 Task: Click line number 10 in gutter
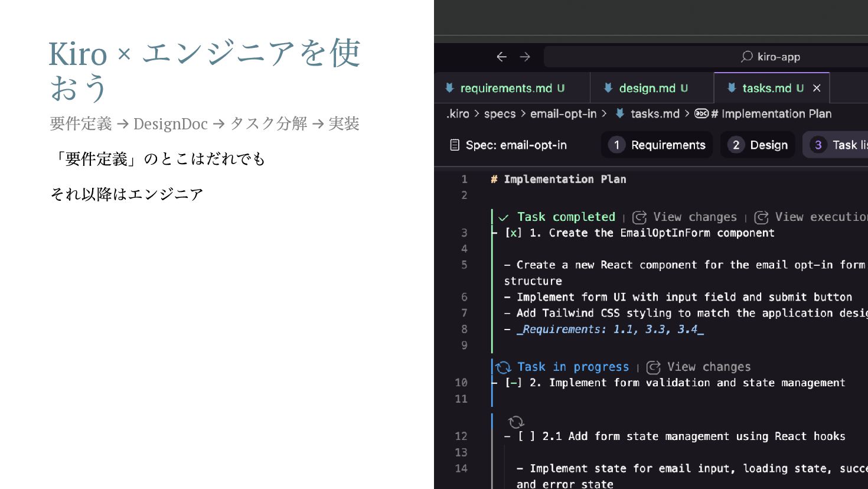(x=461, y=383)
